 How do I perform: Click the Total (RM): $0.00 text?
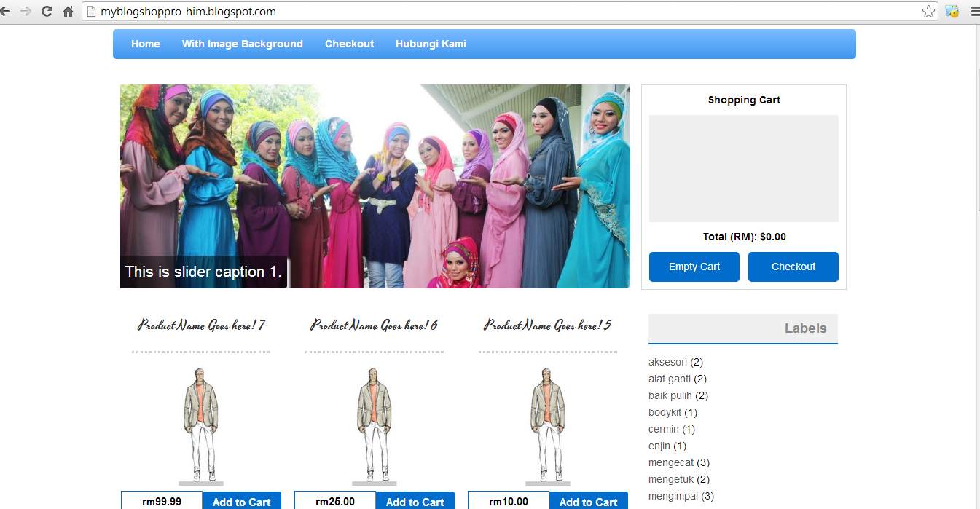point(744,237)
